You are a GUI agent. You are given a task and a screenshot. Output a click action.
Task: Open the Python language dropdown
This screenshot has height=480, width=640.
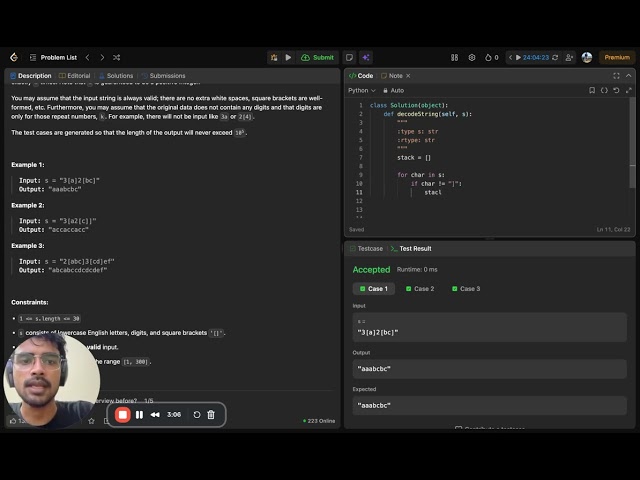(x=362, y=90)
